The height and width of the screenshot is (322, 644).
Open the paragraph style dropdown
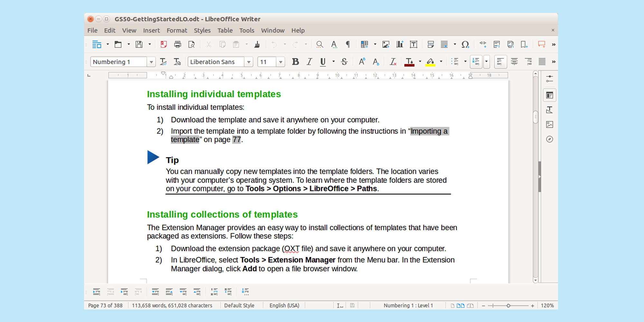tap(151, 62)
